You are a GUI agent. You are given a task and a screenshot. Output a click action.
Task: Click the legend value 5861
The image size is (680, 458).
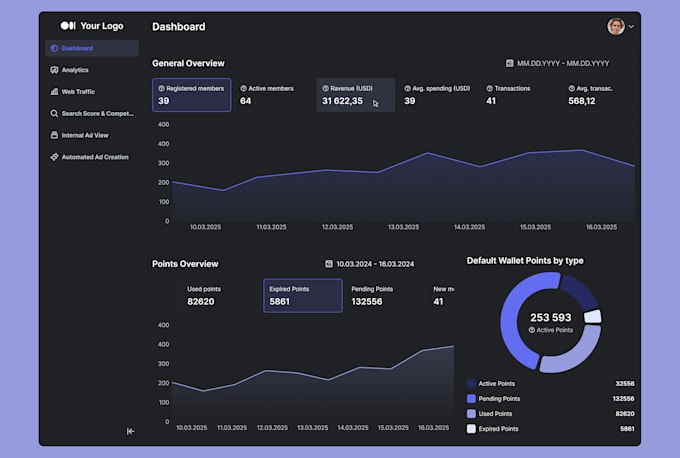click(x=627, y=429)
